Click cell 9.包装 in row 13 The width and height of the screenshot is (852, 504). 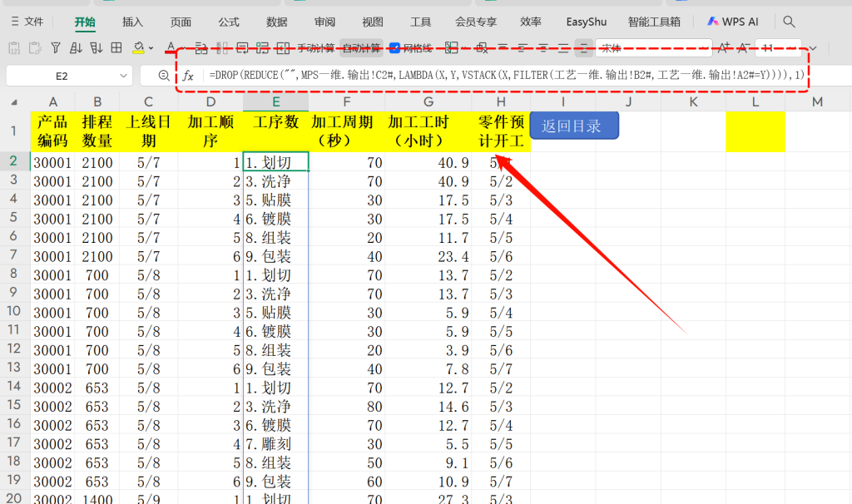point(275,368)
